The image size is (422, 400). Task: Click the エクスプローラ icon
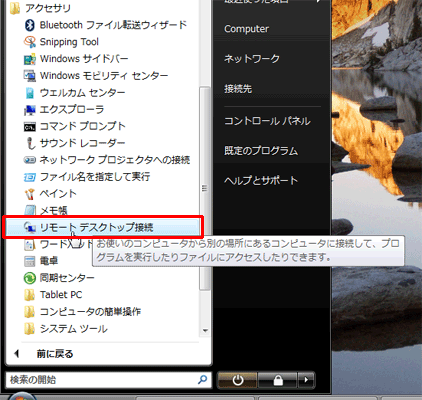click(30, 110)
